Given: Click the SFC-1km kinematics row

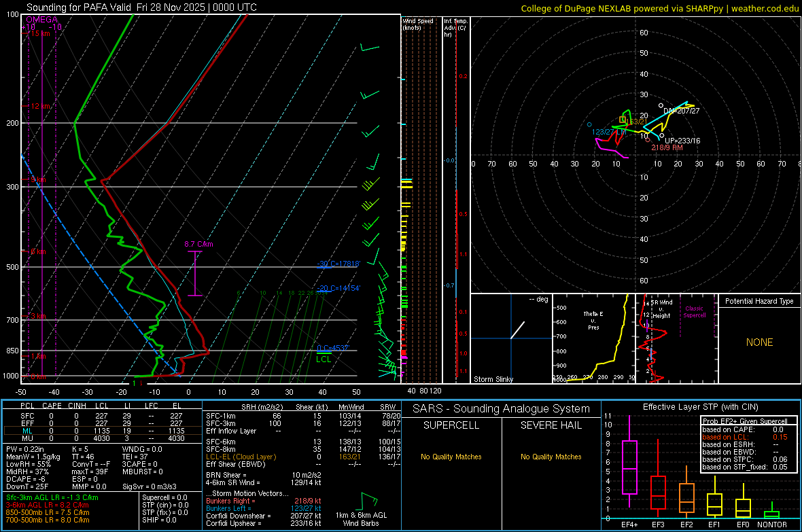Looking at the screenshot, I should tap(303, 416).
